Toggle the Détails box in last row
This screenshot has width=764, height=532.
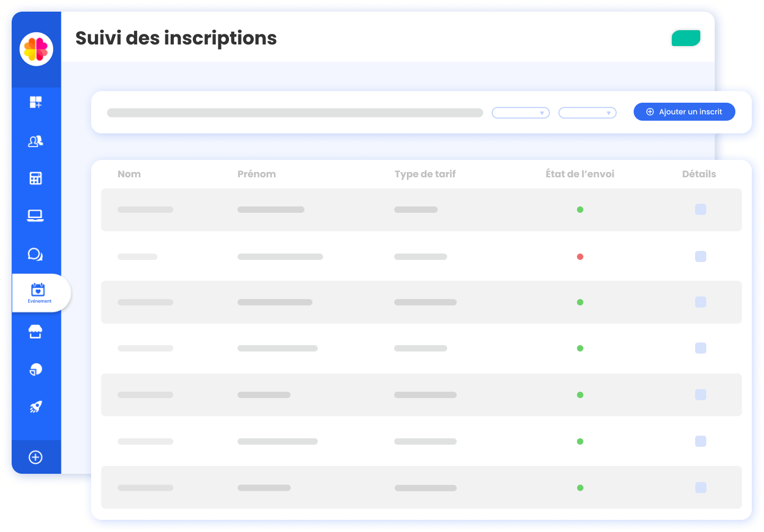pyautogui.click(x=700, y=488)
